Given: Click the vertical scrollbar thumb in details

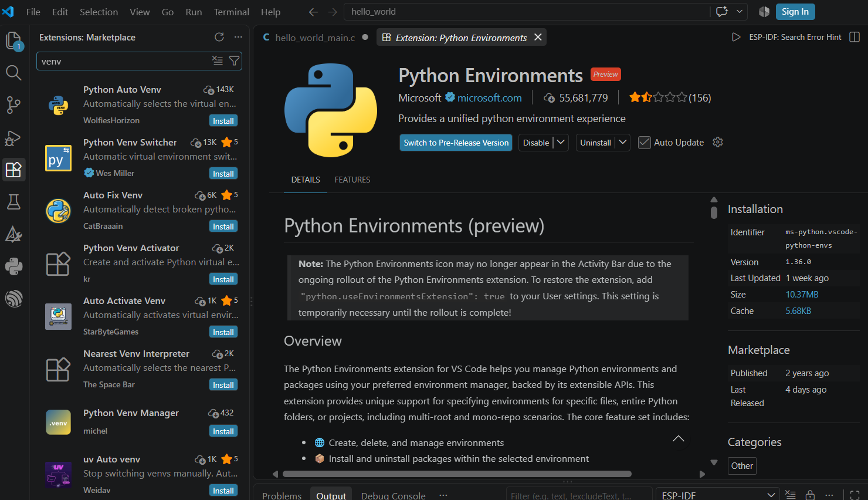Looking at the screenshot, I should click(714, 212).
